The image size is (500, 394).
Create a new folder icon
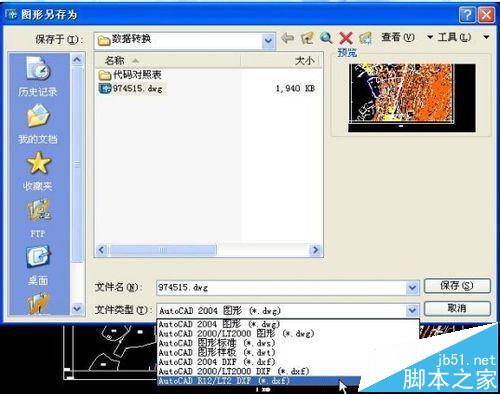[x=366, y=38]
